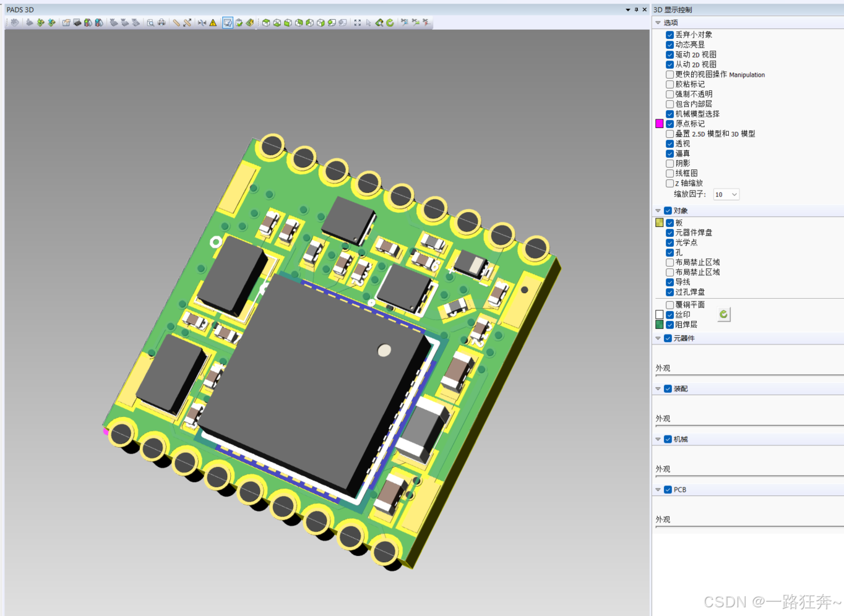Enable the 线框图 checkbox

click(x=670, y=173)
